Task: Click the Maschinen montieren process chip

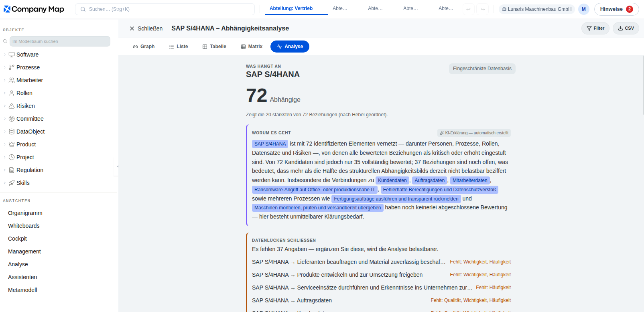Action: (x=318, y=208)
